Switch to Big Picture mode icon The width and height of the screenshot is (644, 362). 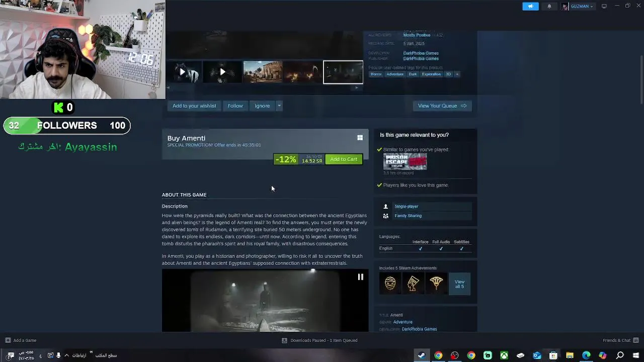pyautogui.click(x=604, y=6)
